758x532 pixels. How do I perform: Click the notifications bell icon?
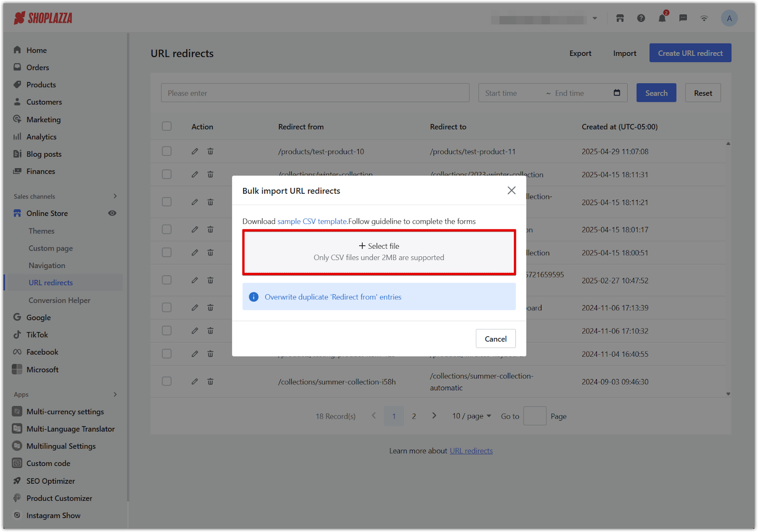coord(662,18)
